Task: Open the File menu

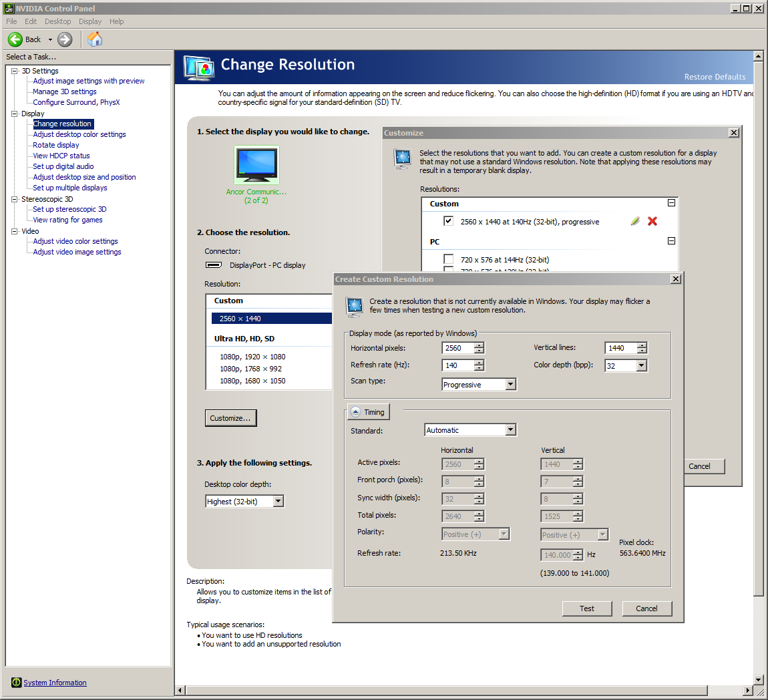Action: click(x=11, y=21)
